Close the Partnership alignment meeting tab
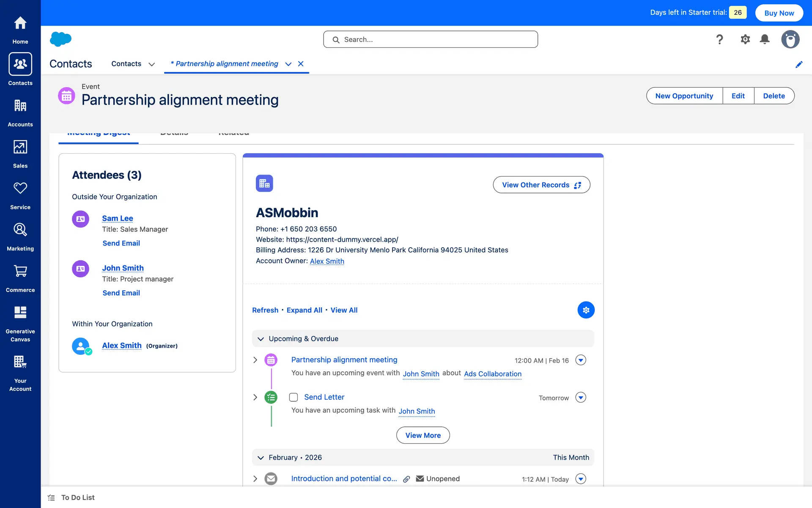The image size is (812, 508). click(x=301, y=63)
